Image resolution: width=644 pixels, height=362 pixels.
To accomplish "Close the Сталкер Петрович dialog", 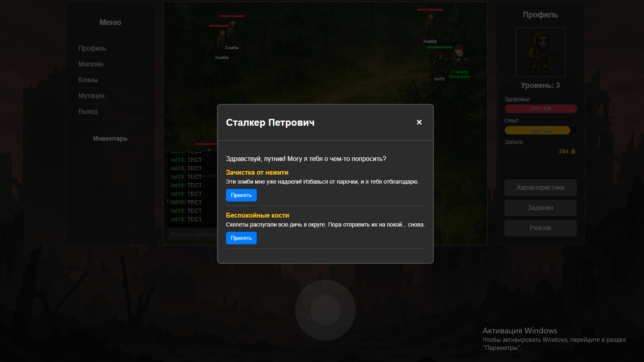I will [419, 122].
